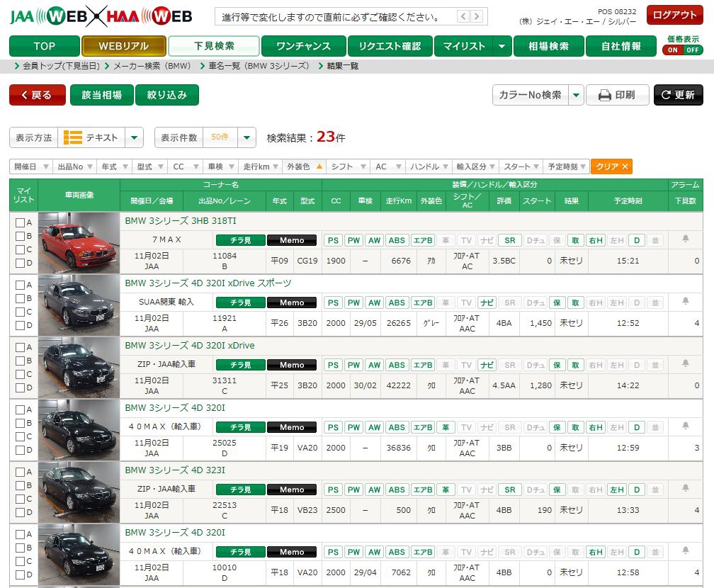
Task: Check My List box A for the 323I
Action: [20, 472]
